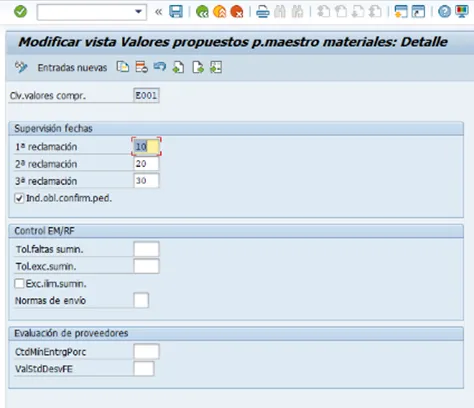
Task: Select the Tol.faltas sumin. input field
Action: pyautogui.click(x=146, y=249)
